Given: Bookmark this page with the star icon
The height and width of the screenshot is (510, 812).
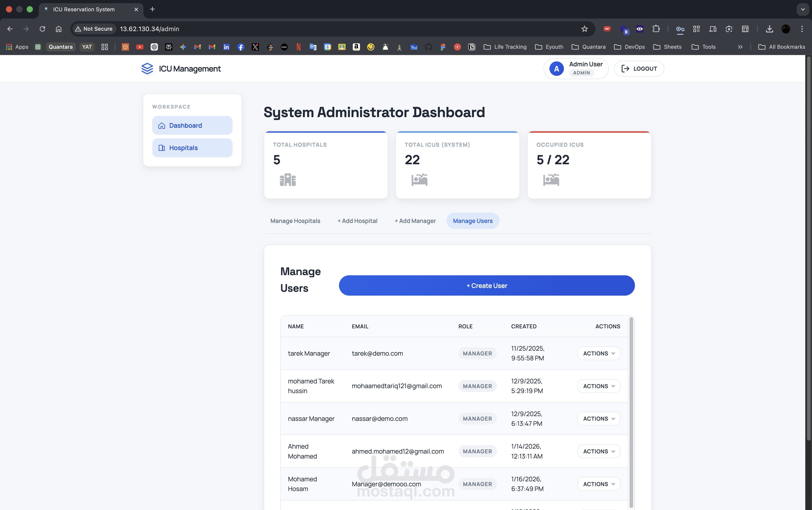Looking at the screenshot, I should click(x=584, y=29).
